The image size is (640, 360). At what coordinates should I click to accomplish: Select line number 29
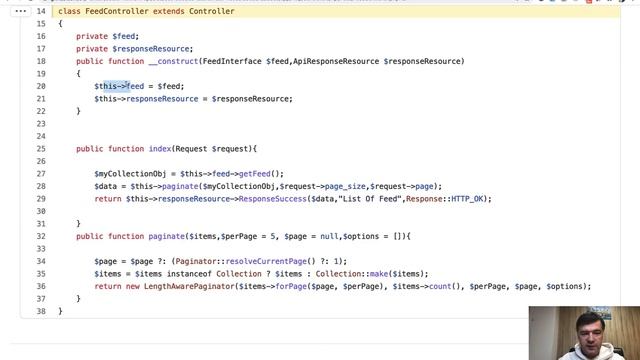[x=41, y=199]
